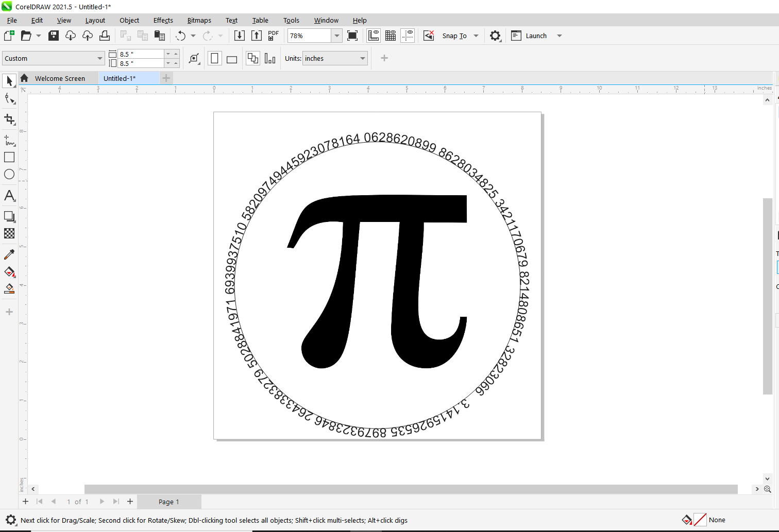
Task: Activate the Transparency tool
Action: (9, 233)
